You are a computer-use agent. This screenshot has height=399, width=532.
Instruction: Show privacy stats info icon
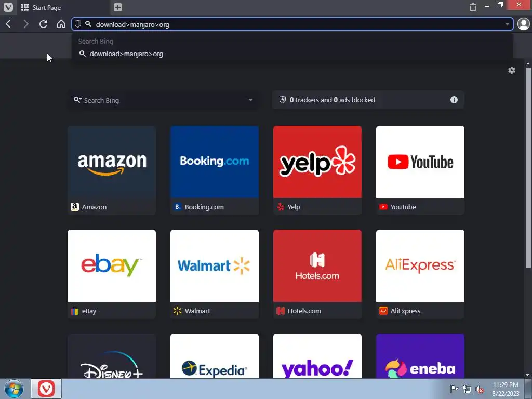coord(454,100)
